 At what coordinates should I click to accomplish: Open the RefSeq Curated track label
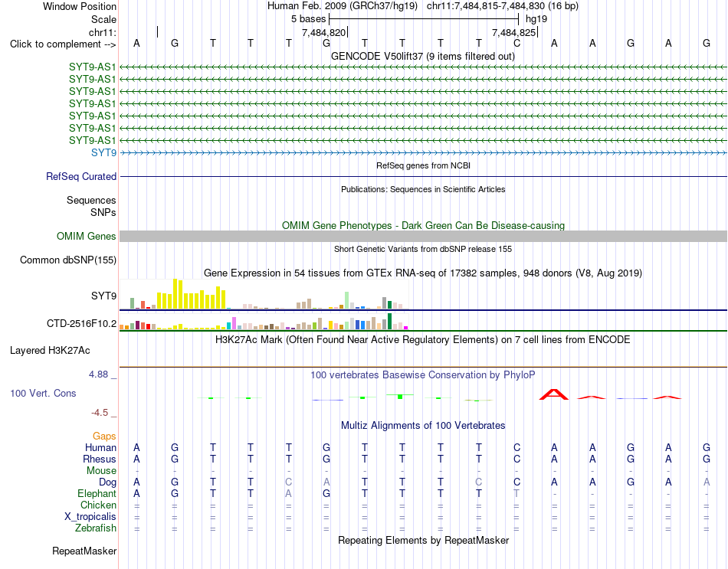[81, 176]
